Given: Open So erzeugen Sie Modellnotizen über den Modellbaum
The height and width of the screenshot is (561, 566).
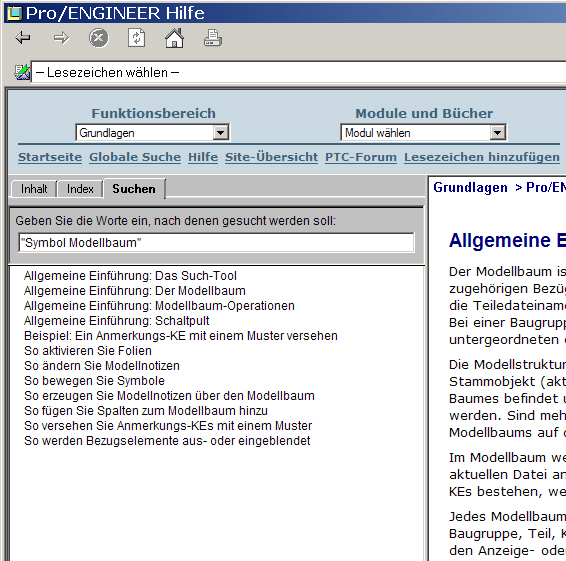Looking at the screenshot, I should pyautogui.click(x=169, y=396).
